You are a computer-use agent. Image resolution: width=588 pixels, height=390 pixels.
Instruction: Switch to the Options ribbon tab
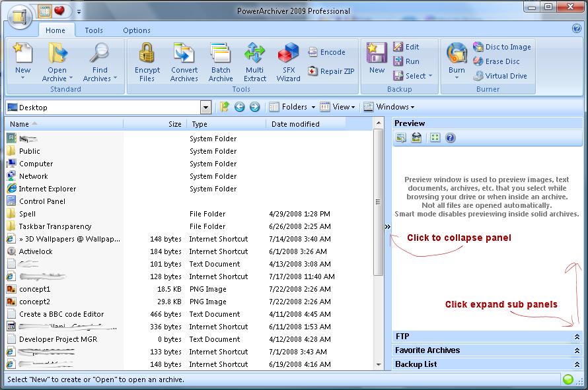[x=137, y=30]
